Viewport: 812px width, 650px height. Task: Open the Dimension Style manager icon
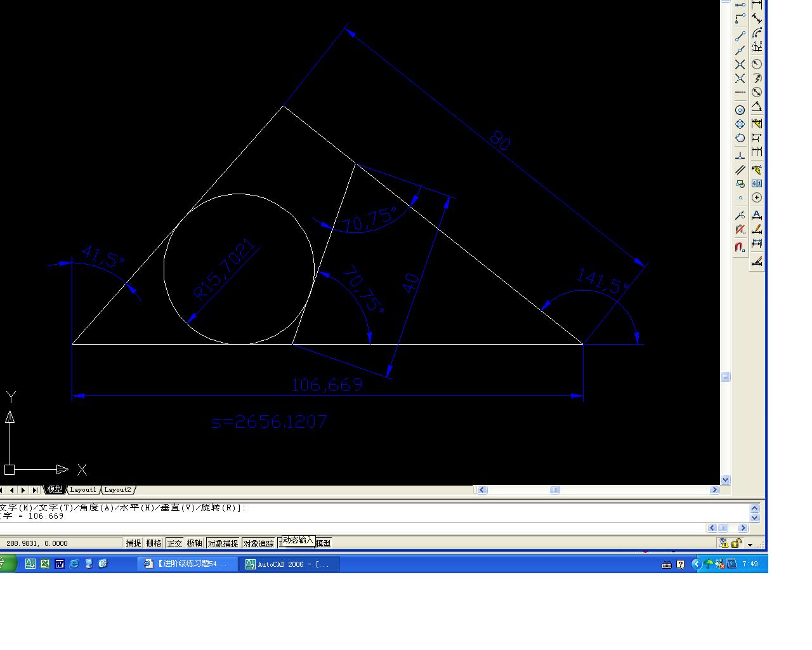point(757,260)
